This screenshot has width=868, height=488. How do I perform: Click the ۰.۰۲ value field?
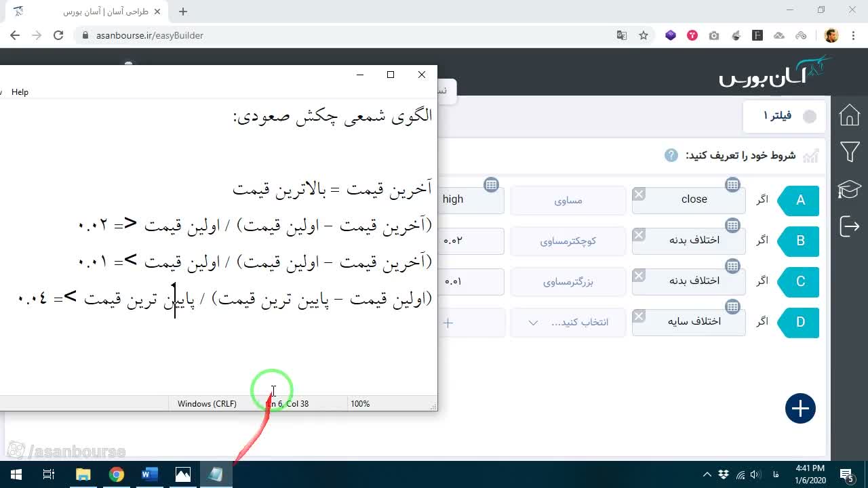pos(471,241)
